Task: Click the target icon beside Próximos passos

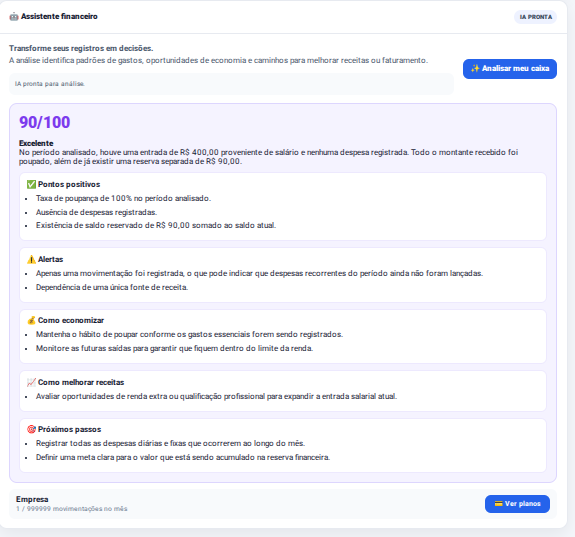Action: [x=31, y=429]
